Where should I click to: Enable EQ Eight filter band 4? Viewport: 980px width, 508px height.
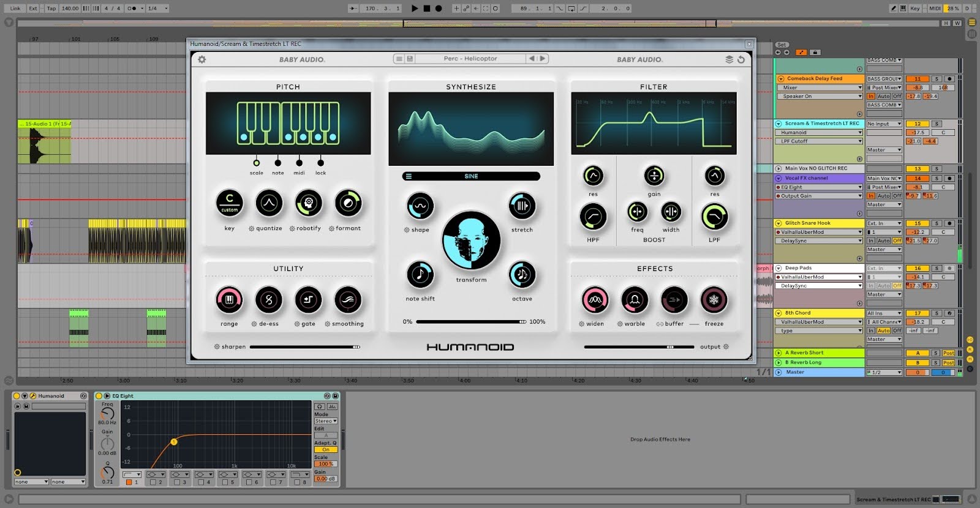201,482
